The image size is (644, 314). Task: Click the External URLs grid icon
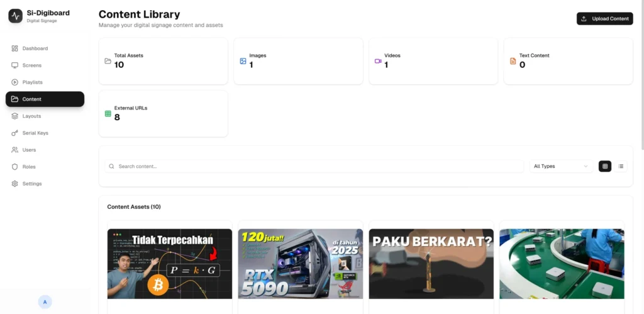108,114
